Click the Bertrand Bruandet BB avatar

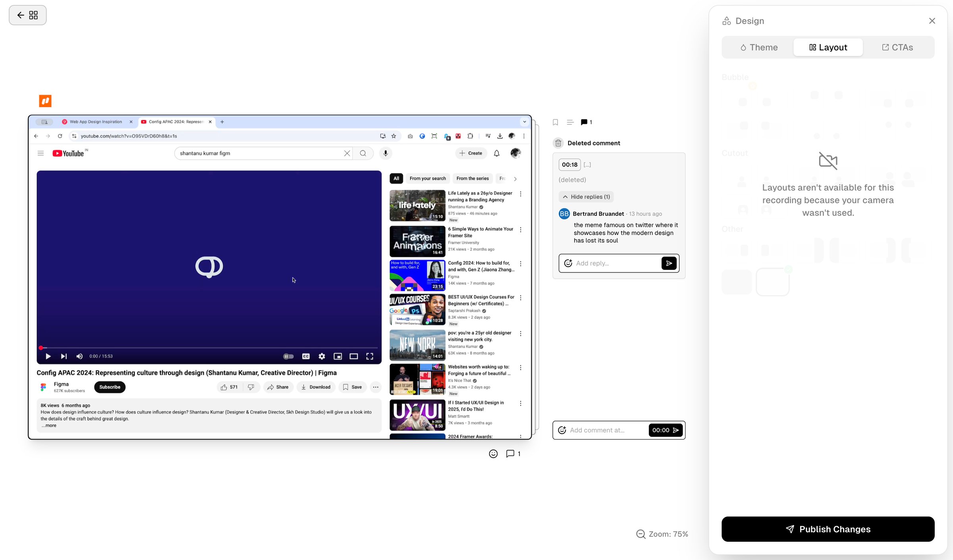point(564,214)
